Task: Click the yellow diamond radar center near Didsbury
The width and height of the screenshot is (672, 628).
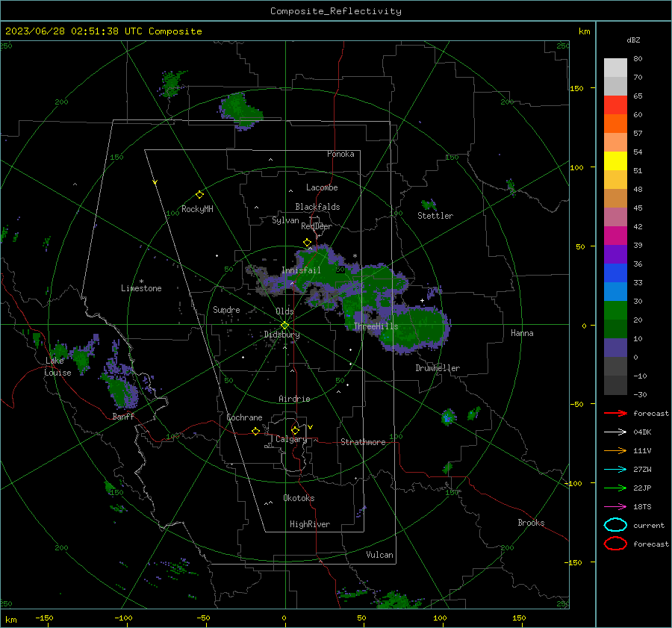Action: tap(284, 325)
